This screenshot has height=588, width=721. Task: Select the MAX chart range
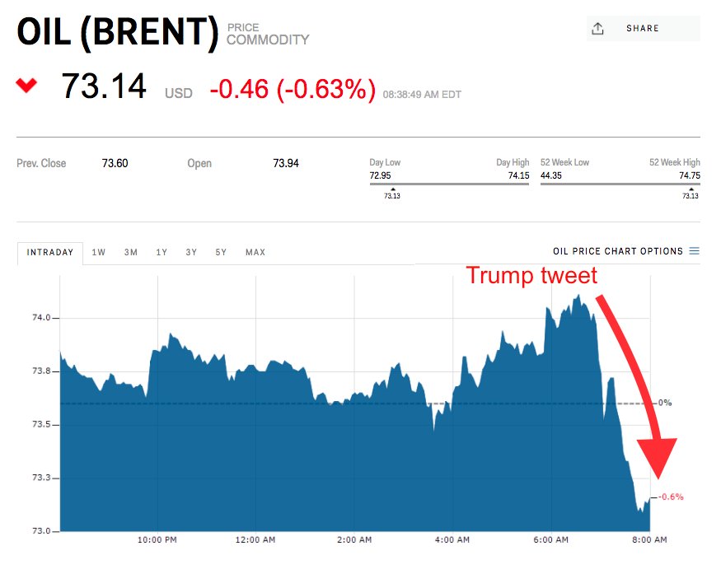(x=255, y=253)
